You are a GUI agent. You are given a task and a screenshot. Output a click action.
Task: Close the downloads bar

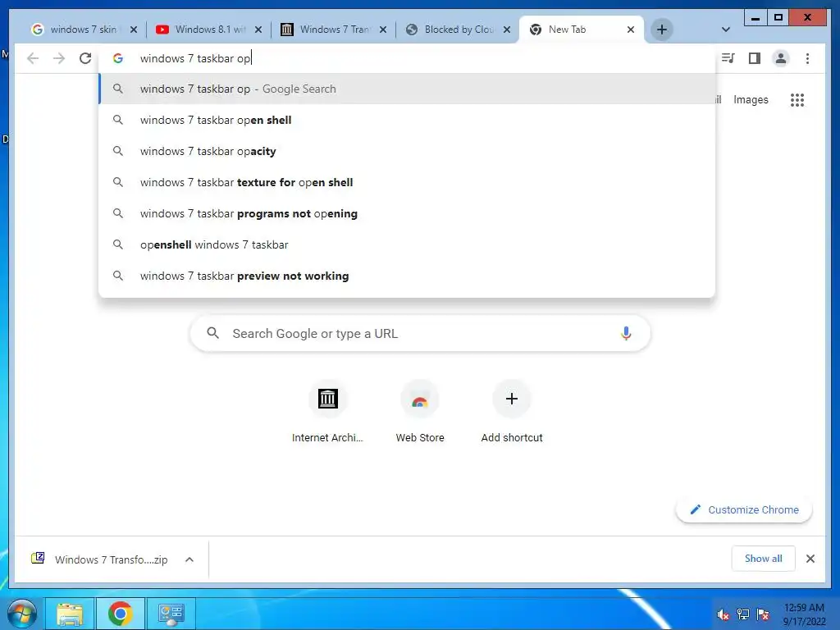click(810, 559)
